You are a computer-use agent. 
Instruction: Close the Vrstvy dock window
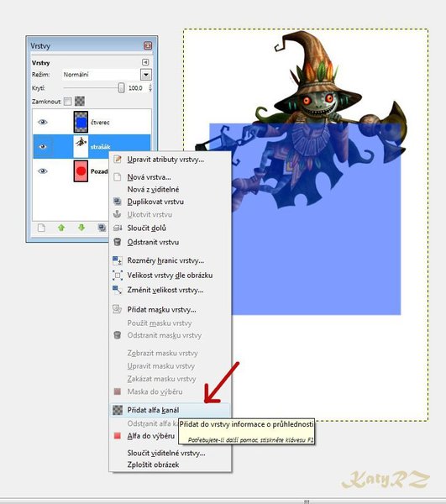(x=148, y=45)
